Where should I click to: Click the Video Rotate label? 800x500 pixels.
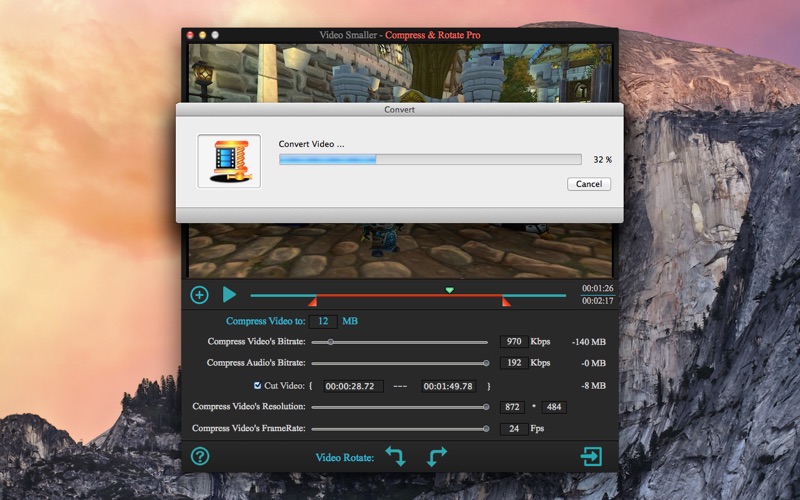pyautogui.click(x=345, y=458)
